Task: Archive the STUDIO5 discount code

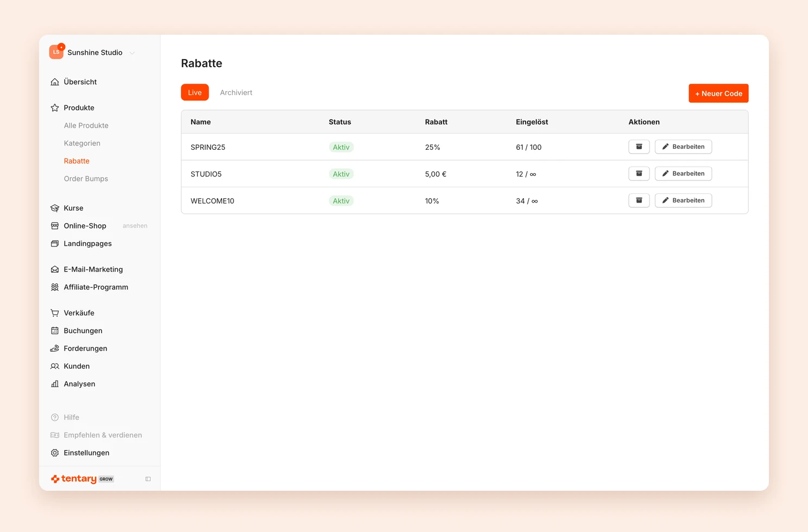Action: click(639, 174)
